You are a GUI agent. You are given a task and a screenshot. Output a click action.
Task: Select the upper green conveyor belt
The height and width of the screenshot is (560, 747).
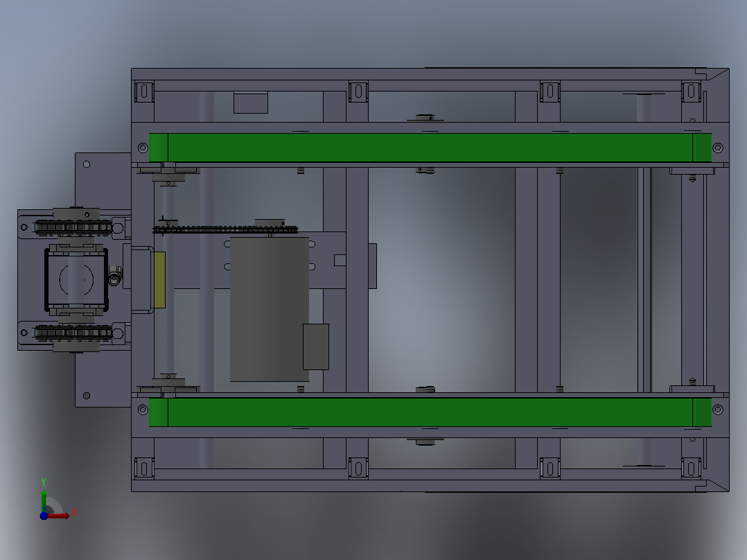(430, 148)
